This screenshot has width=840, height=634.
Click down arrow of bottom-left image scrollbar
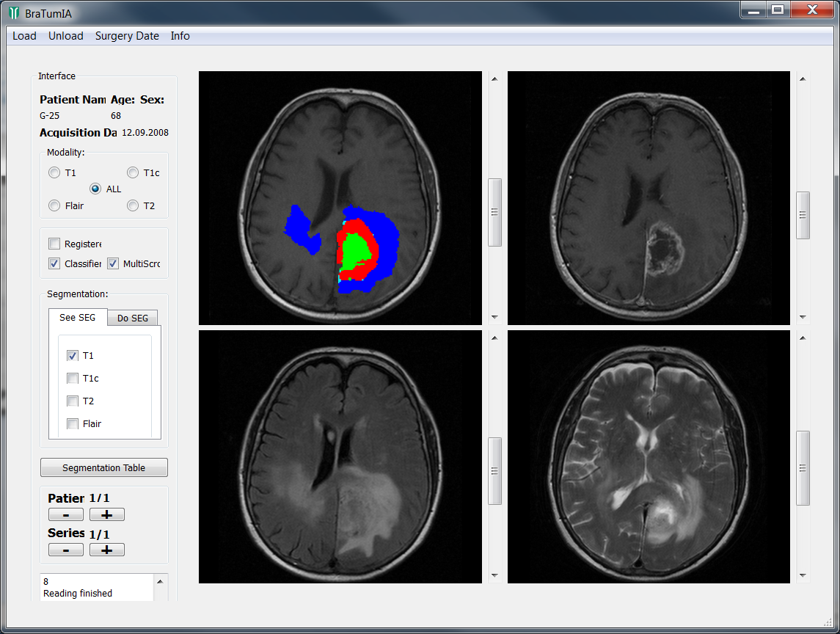494,576
